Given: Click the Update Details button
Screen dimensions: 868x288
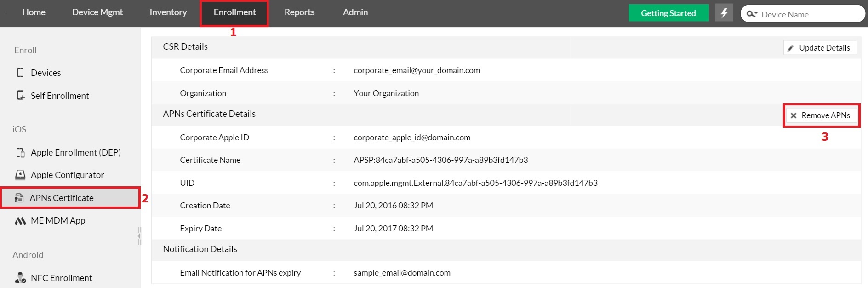Looking at the screenshot, I should pyautogui.click(x=820, y=48).
